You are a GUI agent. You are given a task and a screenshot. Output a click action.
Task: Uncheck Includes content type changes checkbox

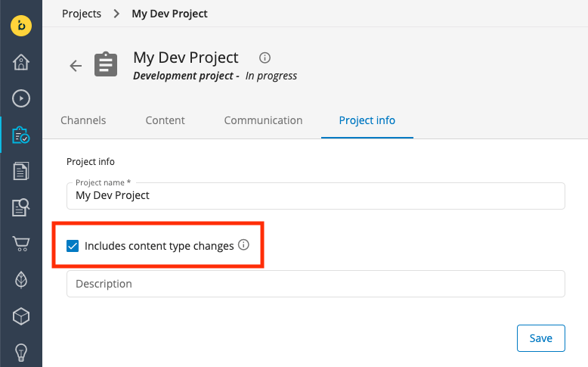[x=73, y=246]
